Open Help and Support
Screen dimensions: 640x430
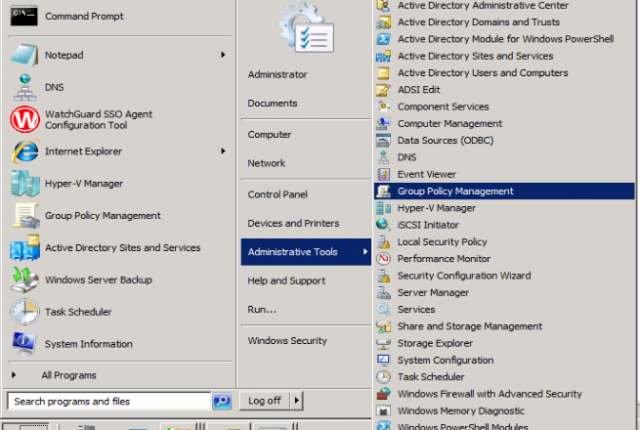point(286,281)
